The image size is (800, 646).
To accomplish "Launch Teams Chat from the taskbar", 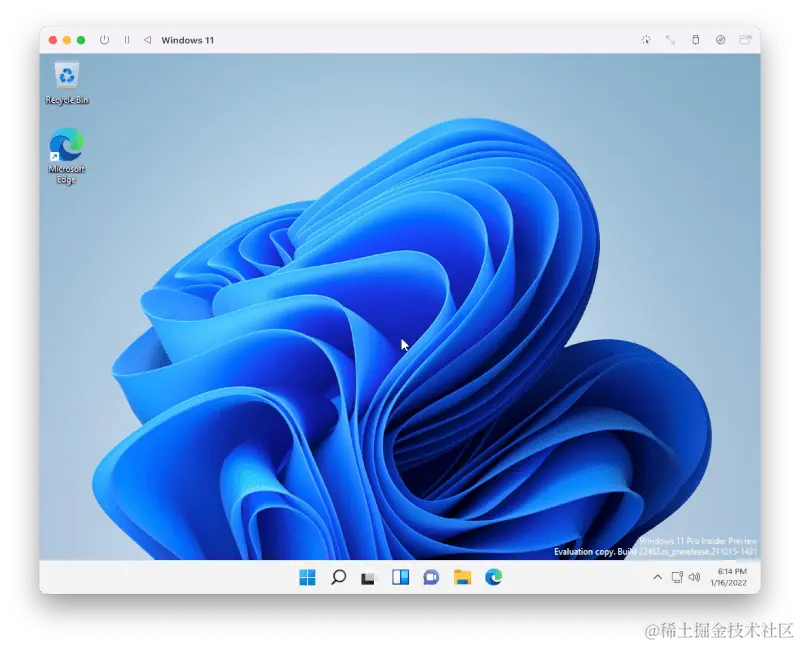I will 431,577.
